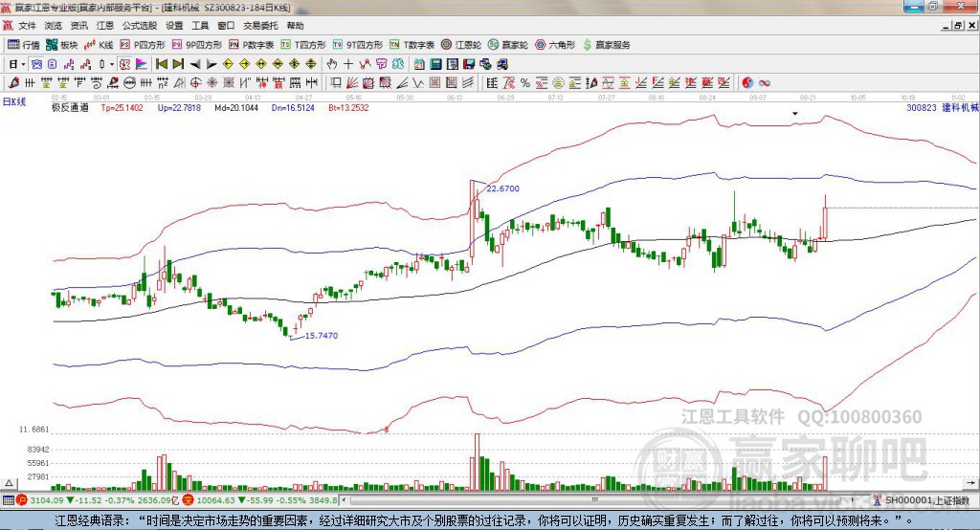
Task: Select the zigzag wave line tool
Action: coord(418,83)
